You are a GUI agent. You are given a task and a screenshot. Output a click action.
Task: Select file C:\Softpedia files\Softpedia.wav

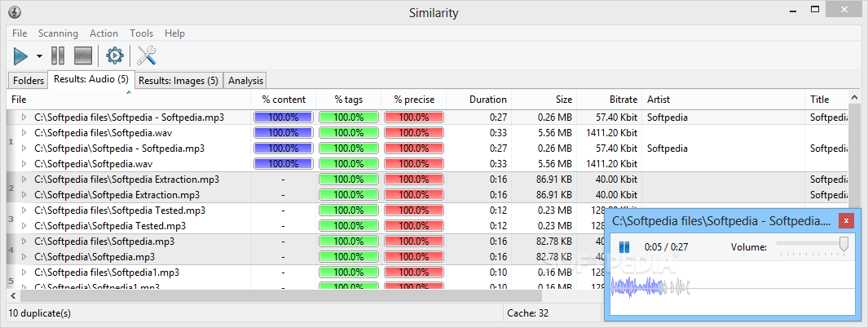point(103,133)
